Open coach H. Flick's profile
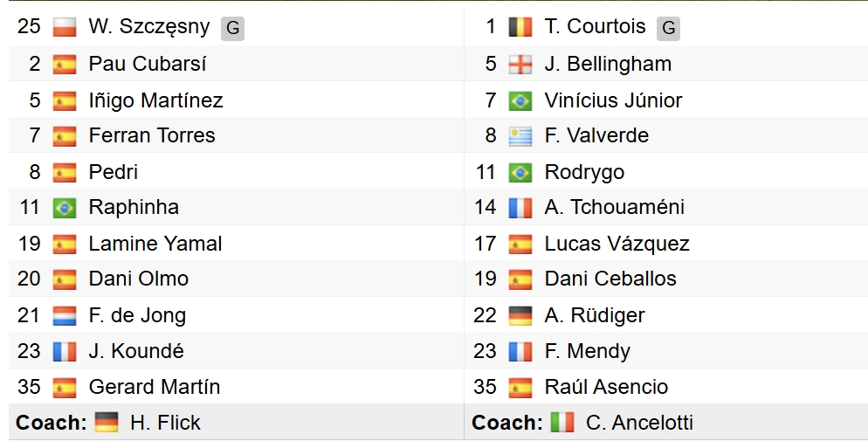 (165, 423)
